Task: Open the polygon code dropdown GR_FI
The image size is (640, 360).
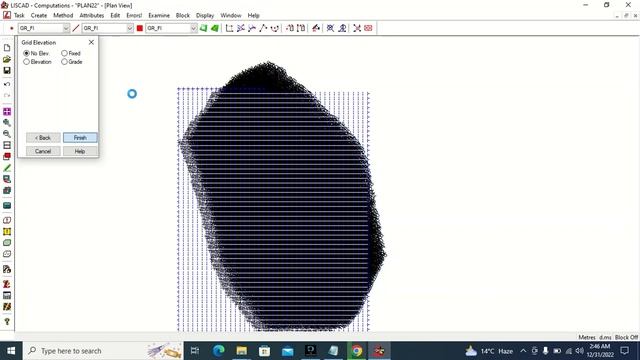Action: pyautogui.click(x=193, y=28)
